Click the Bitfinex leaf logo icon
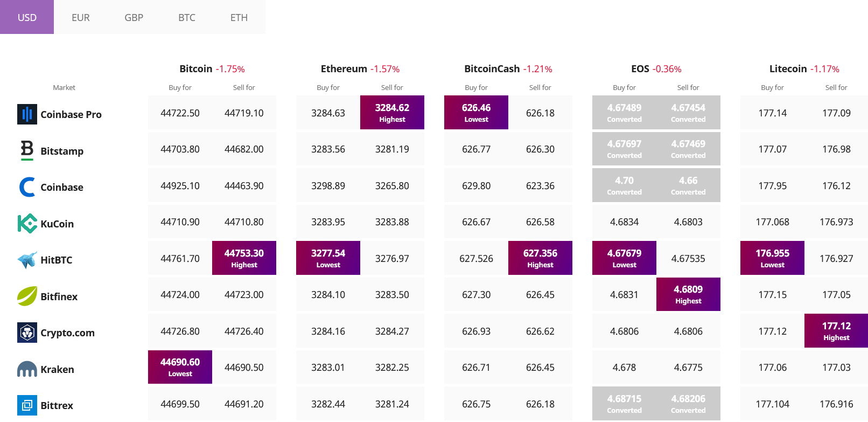The image size is (868, 422). (x=27, y=296)
